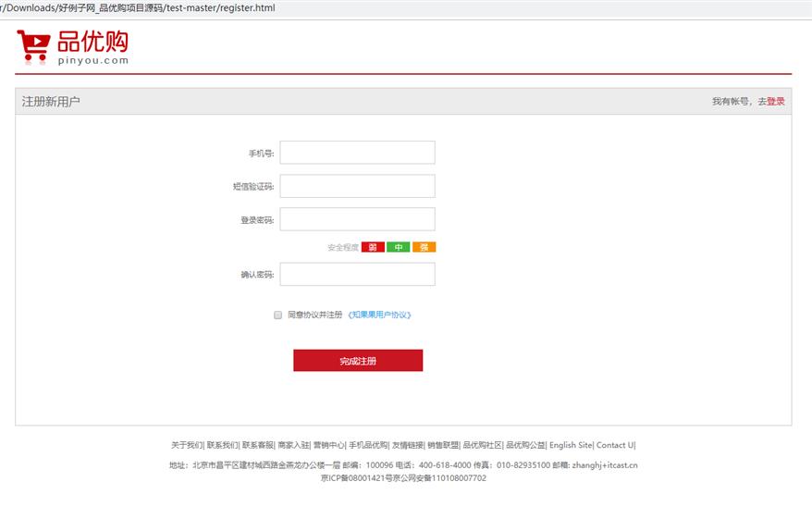812x519 pixels.
Task: Check the 同意协议并注册 checkbox
Action: (x=277, y=315)
